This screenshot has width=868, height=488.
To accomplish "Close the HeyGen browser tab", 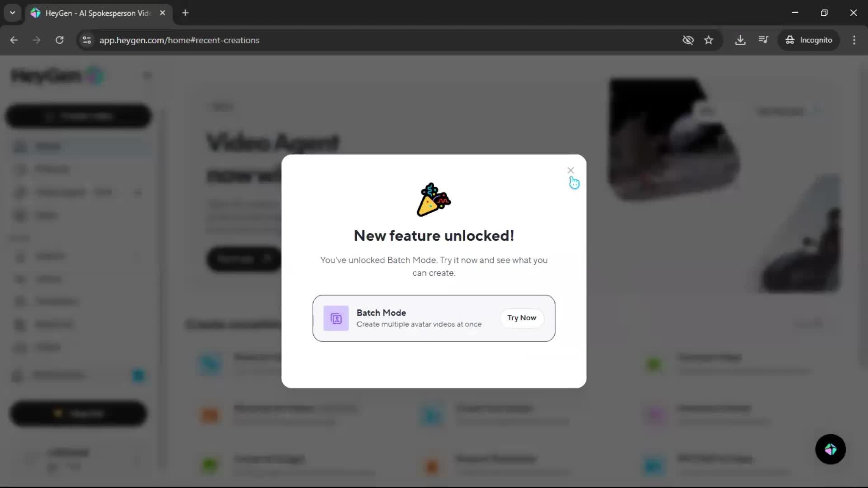I will coord(162,13).
